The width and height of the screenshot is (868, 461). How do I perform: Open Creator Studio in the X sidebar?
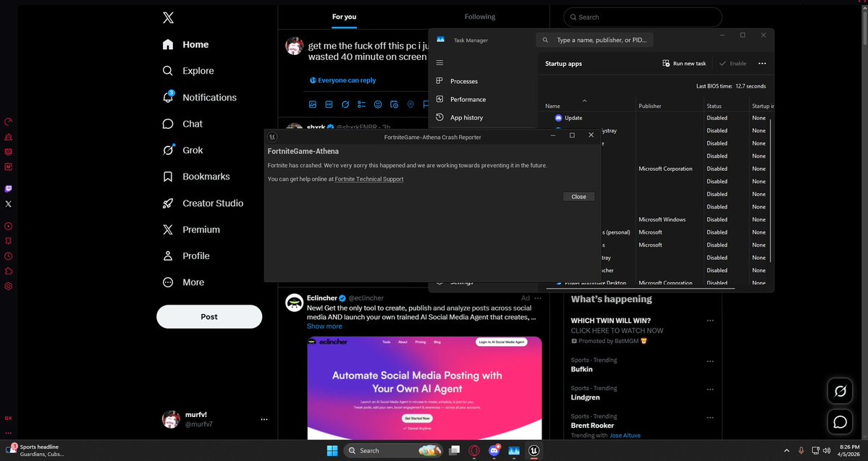(203, 203)
